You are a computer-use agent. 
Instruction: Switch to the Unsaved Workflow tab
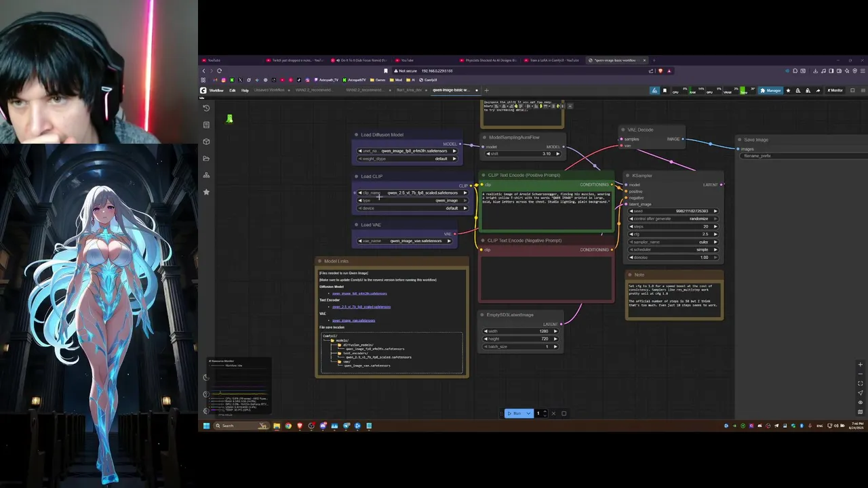coord(269,90)
